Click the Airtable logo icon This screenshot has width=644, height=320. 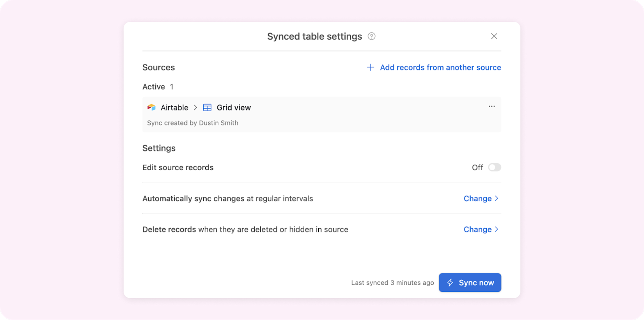point(152,108)
